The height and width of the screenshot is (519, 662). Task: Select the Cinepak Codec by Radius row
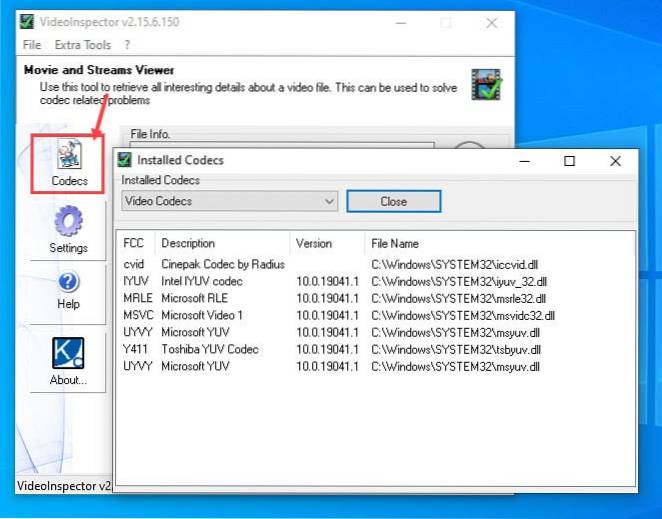click(223, 264)
